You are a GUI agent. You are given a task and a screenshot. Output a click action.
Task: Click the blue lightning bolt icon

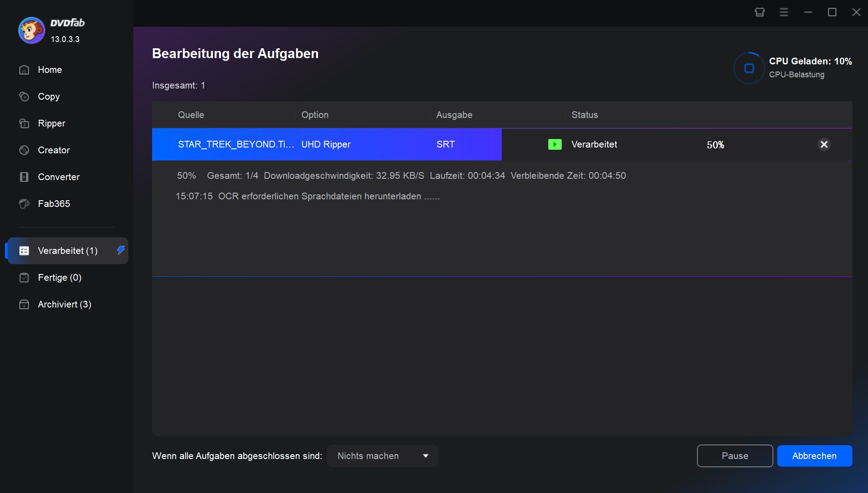pos(121,250)
